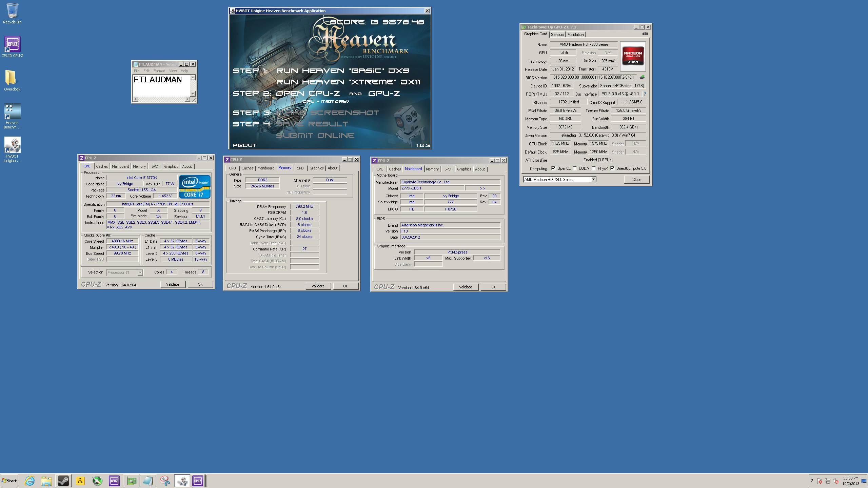Click the GPU-Z BIOS save chip icon
This screenshot has height=488, width=868.
(x=642, y=77)
